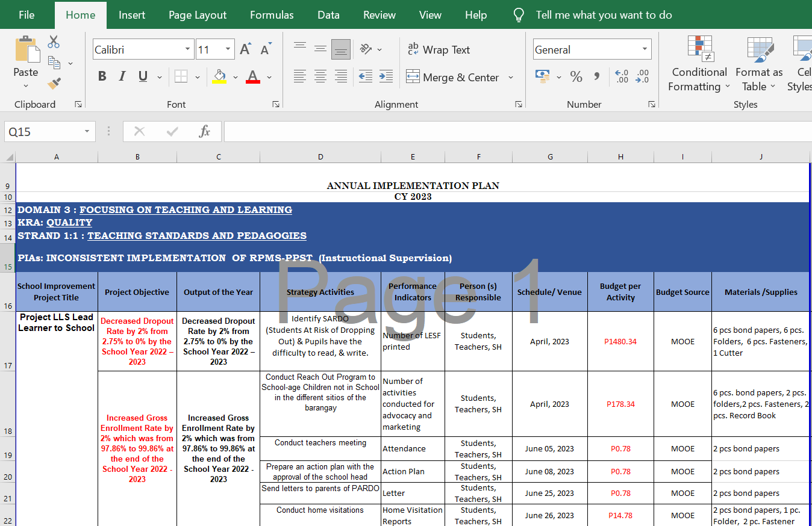Toggle Bold formatting

coord(102,76)
